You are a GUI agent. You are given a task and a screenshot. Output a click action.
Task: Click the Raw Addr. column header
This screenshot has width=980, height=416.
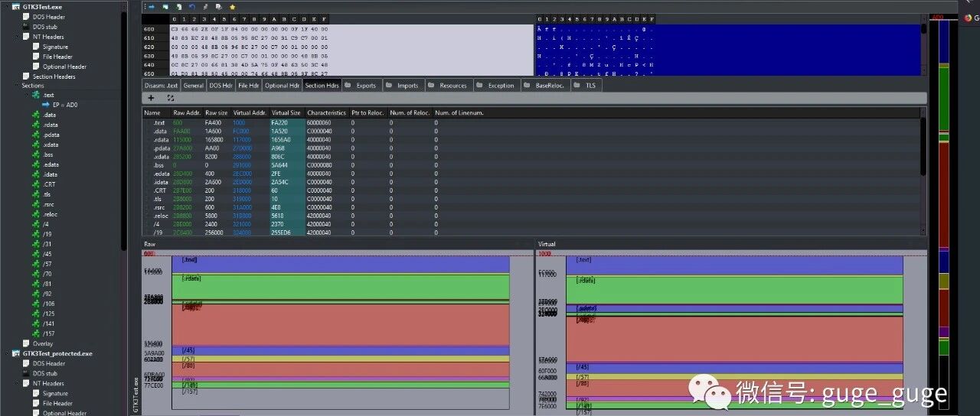tap(187, 113)
